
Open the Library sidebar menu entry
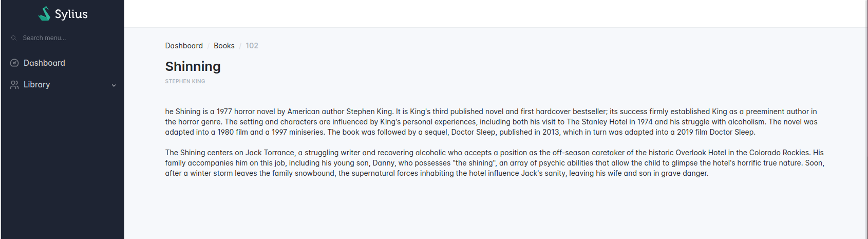click(63, 85)
